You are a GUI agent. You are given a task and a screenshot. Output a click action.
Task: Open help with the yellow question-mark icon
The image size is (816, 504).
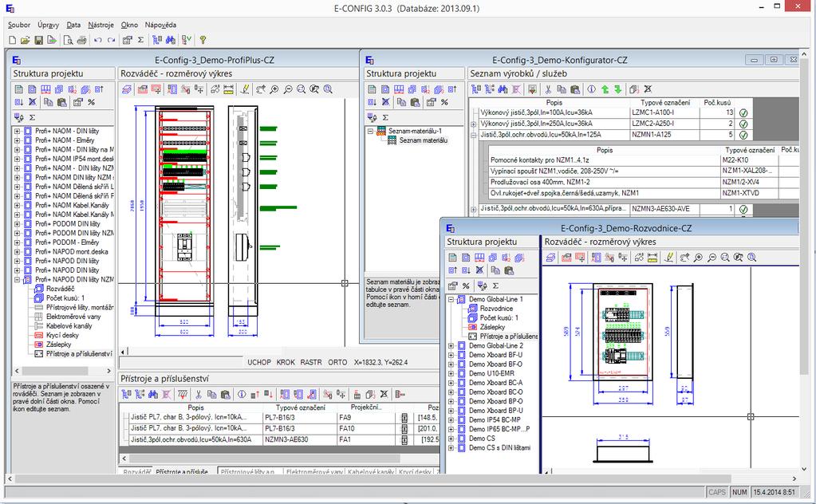coord(203,40)
